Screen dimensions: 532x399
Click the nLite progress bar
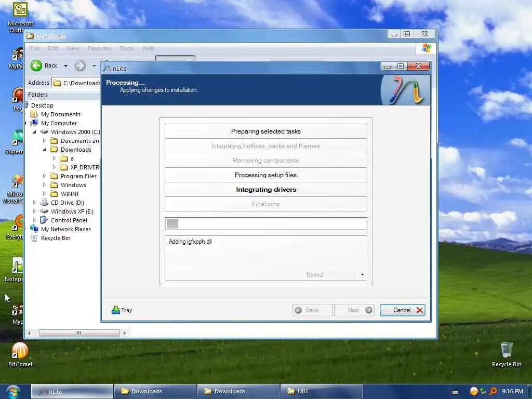(265, 224)
